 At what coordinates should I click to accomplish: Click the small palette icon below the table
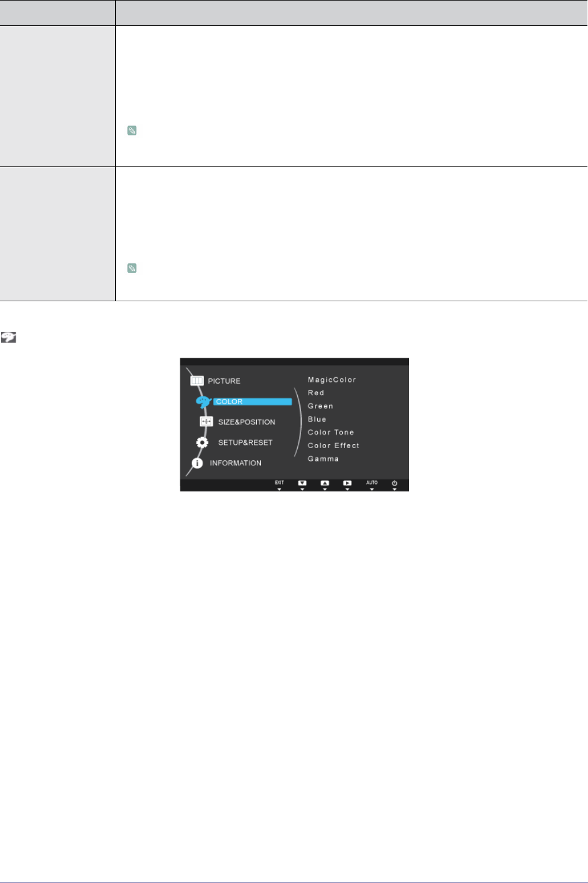[8, 337]
